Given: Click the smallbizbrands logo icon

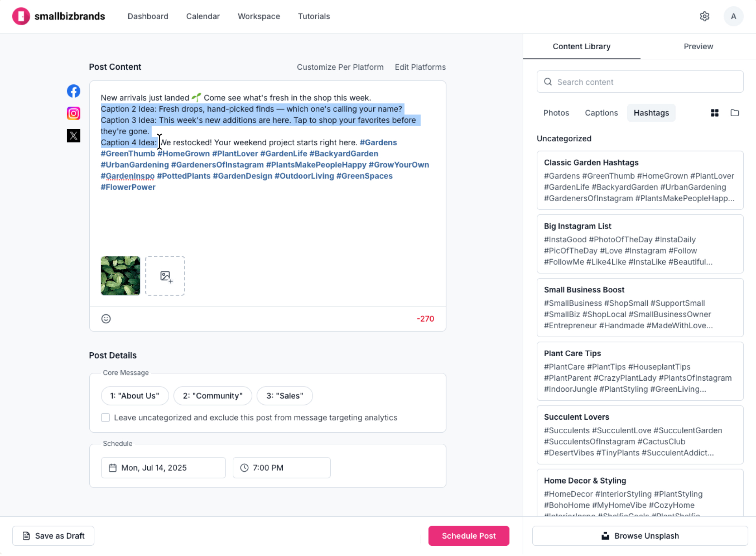Looking at the screenshot, I should pos(21,16).
